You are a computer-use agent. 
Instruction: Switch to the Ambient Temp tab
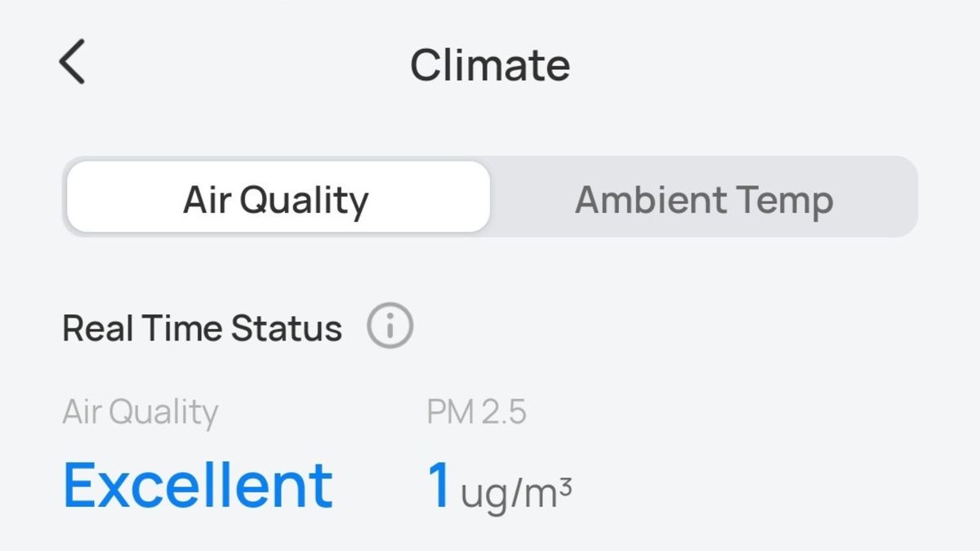click(x=704, y=199)
